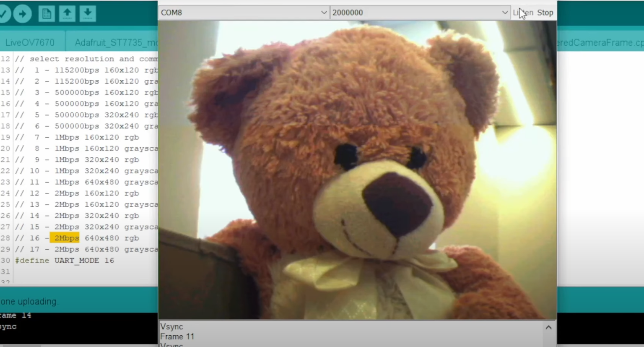
Task: Save the sketch using the down-arrow icon
Action: tap(88, 14)
